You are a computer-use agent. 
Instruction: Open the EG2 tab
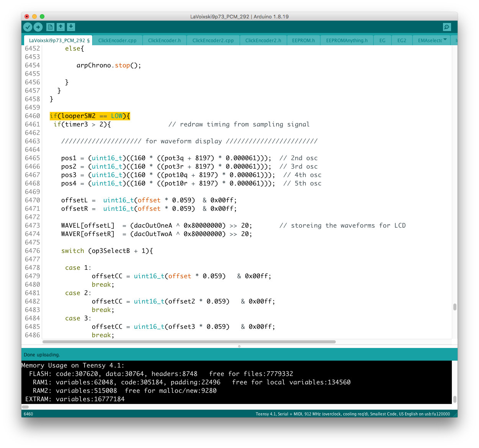pyautogui.click(x=402, y=40)
